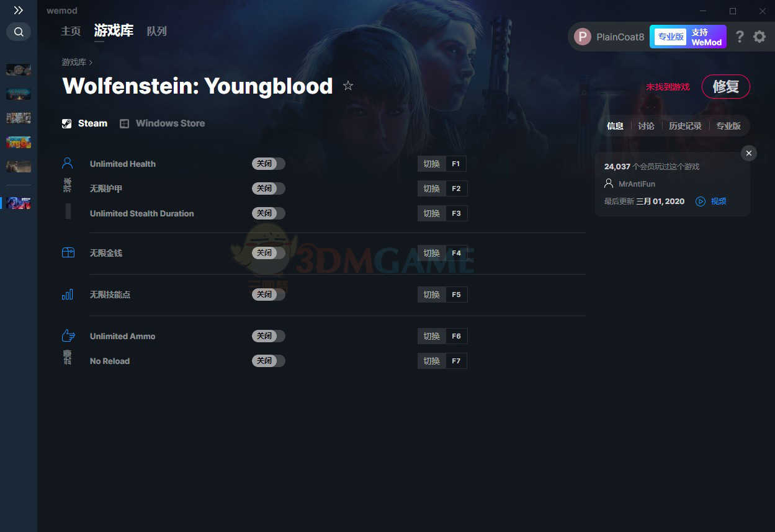Expand the sidebar with double-chevron icon
Image resolution: width=775 pixels, height=532 pixels.
(19, 11)
